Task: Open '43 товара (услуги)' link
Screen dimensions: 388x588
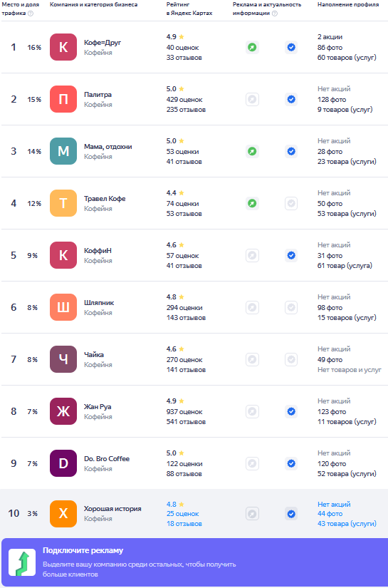Action: (x=347, y=524)
